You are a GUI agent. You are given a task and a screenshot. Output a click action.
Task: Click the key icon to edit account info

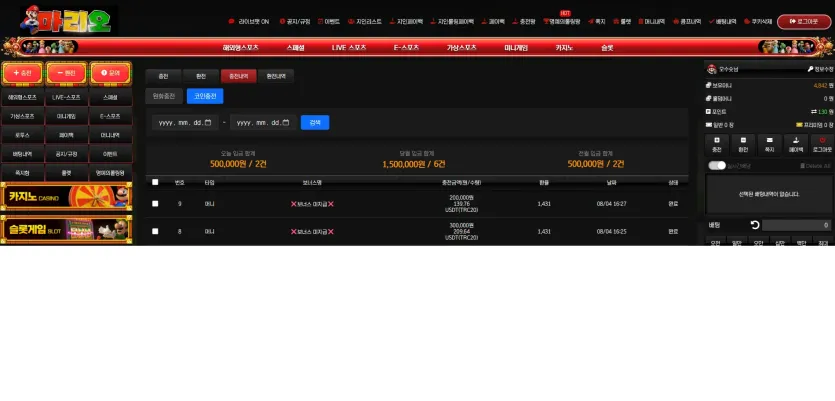coord(810,69)
